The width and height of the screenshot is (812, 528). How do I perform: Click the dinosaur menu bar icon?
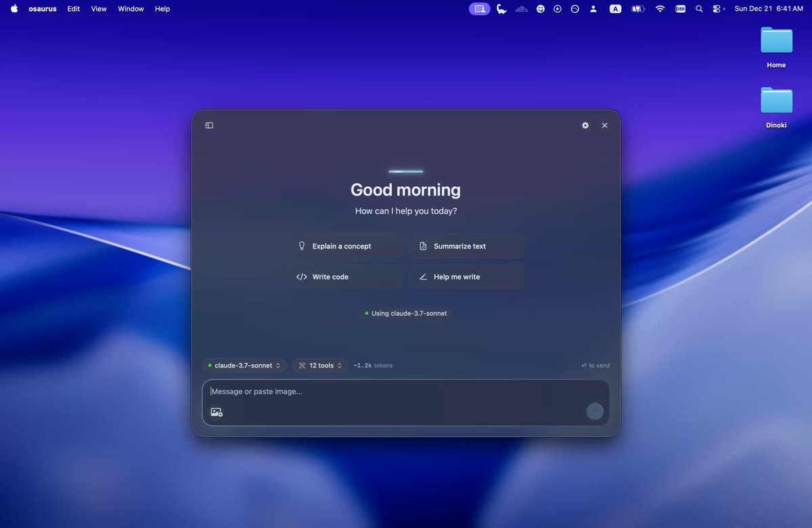point(501,9)
